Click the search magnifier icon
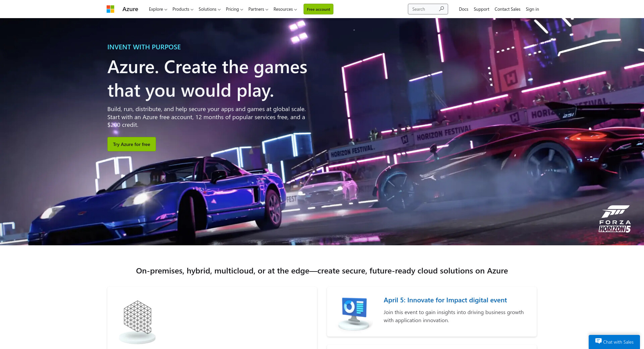 tap(441, 9)
